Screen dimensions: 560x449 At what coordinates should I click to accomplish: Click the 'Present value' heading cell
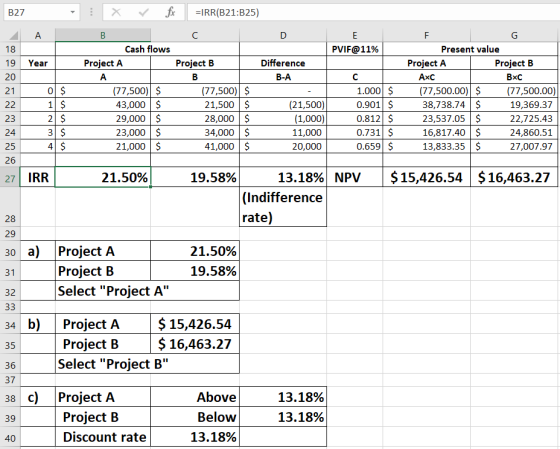point(470,49)
